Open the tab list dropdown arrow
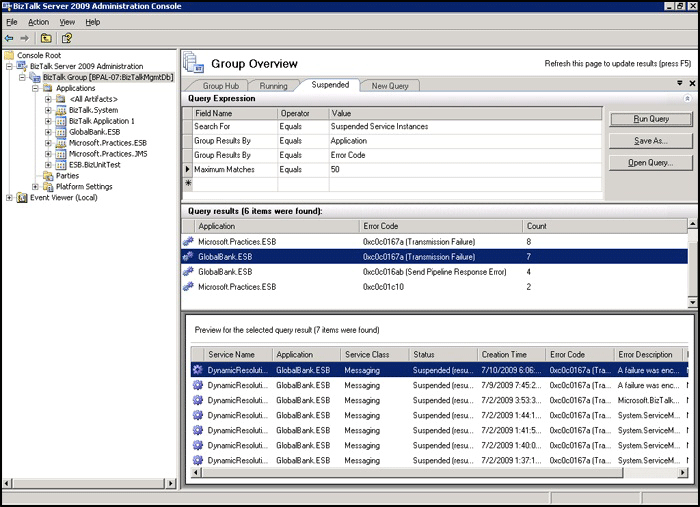The width and height of the screenshot is (700, 507). click(680, 83)
